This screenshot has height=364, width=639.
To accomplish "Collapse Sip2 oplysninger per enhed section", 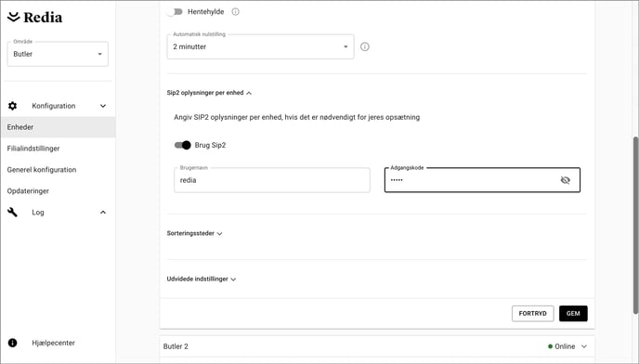I will point(209,93).
